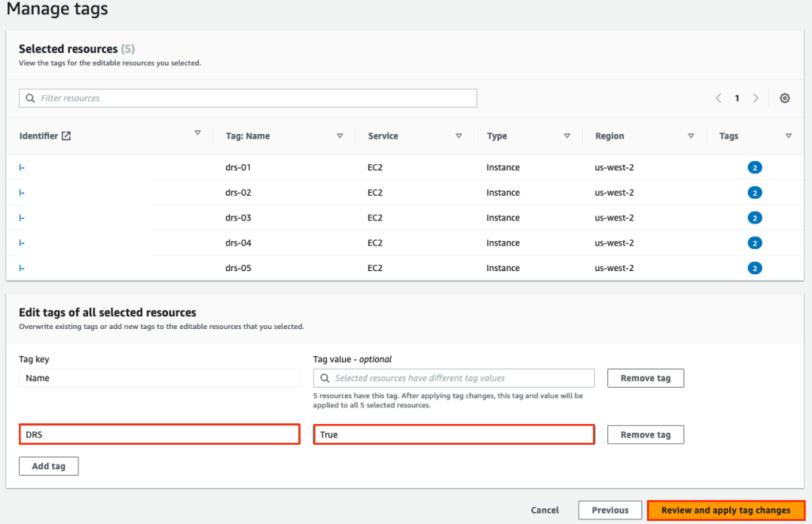Click inside the DRS tag key field

(159, 434)
